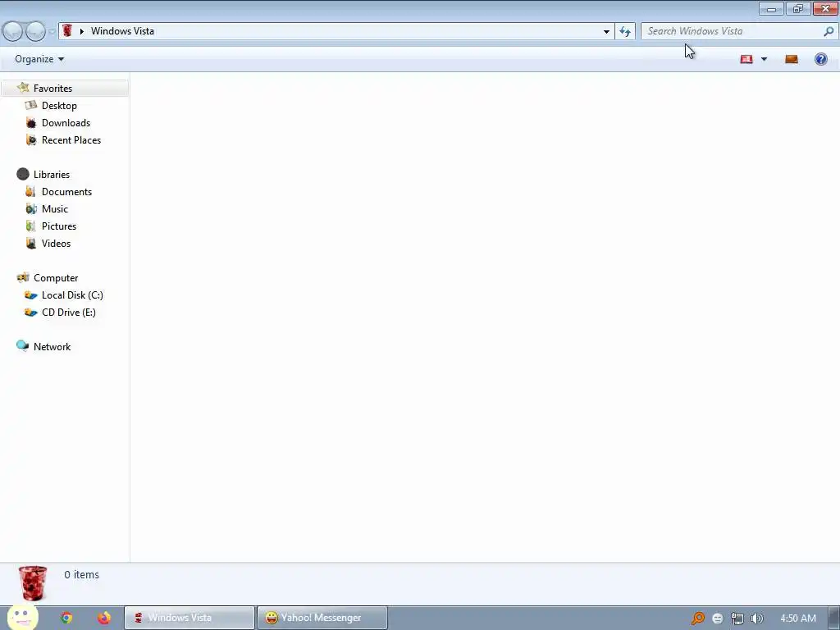Close the Windows Vista window

point(825,8)
